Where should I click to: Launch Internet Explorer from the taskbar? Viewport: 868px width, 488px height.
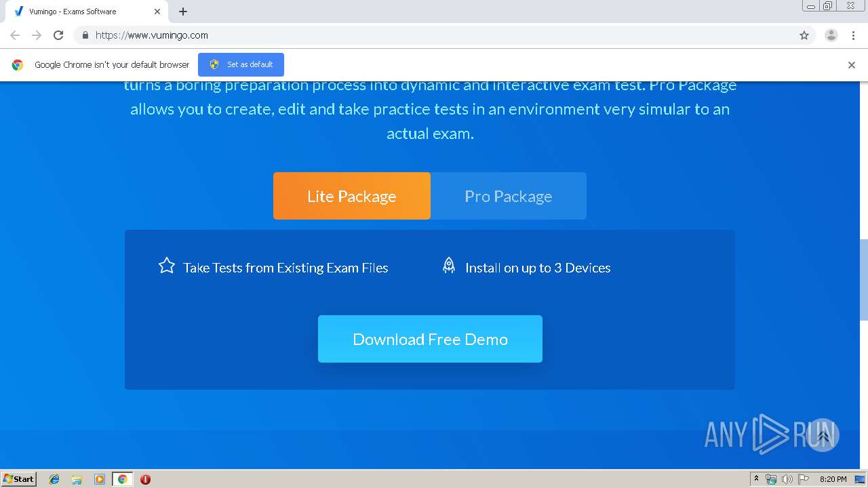pyautogui.click(x=54, y=479)
